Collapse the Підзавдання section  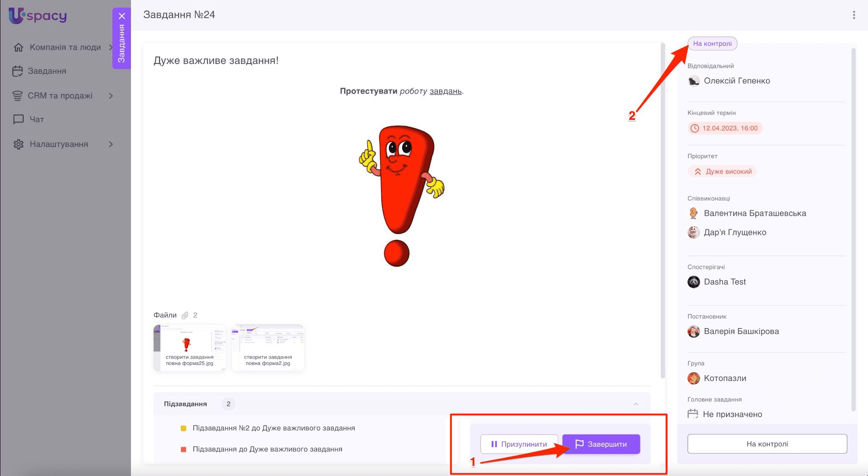[636, 404]
